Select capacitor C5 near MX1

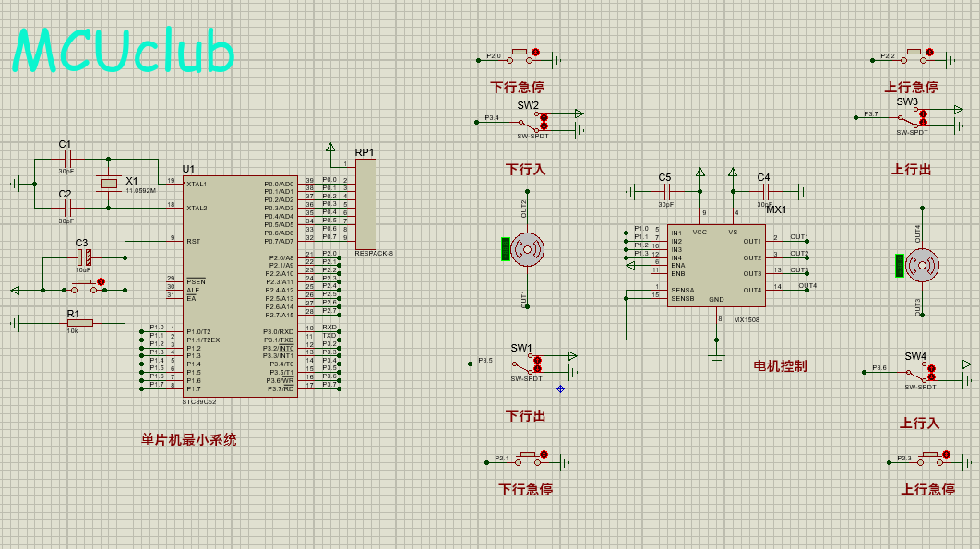[x=666, y=191]
